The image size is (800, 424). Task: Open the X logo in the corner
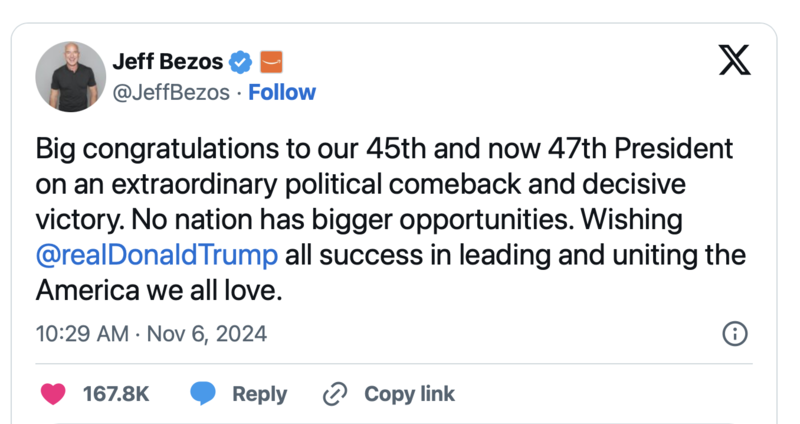(735, 62)
